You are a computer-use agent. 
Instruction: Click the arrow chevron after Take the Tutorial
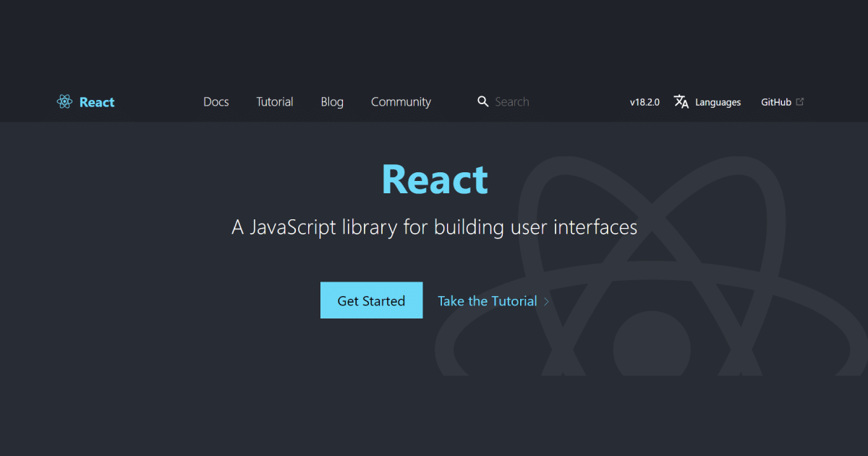[545, 301]
